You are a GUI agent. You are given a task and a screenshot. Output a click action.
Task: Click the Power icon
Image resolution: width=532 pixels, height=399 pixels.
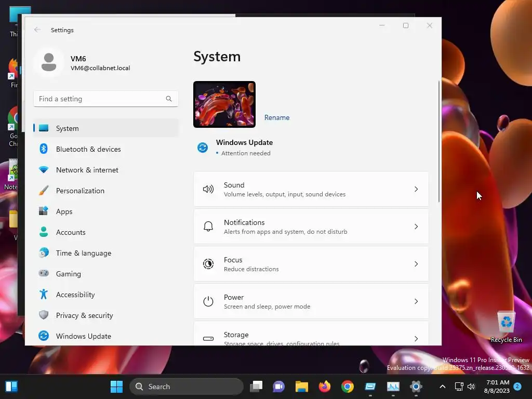(x=208, y=301)
